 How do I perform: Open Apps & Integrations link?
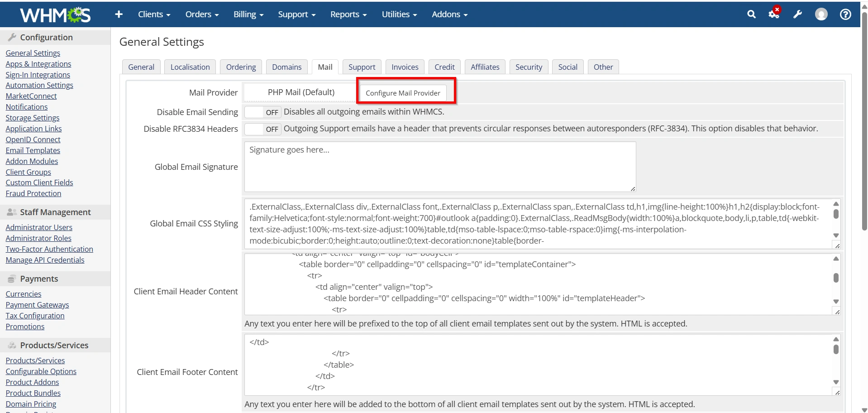38,64
